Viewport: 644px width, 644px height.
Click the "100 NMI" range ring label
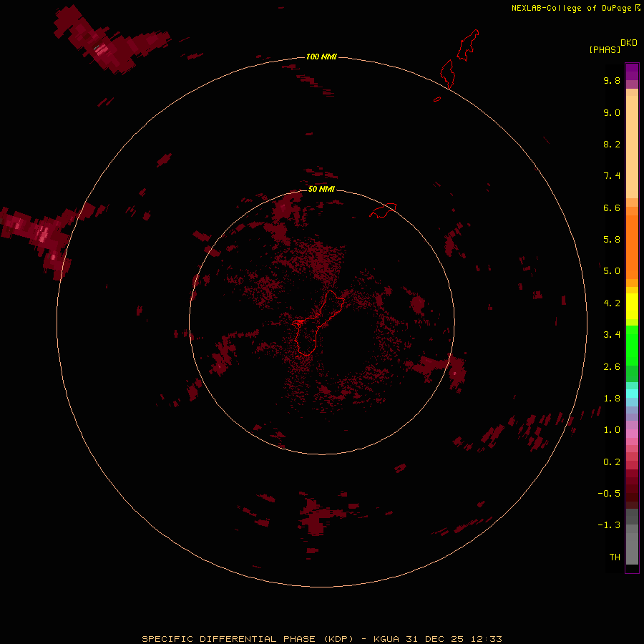(x=321, y=57)
